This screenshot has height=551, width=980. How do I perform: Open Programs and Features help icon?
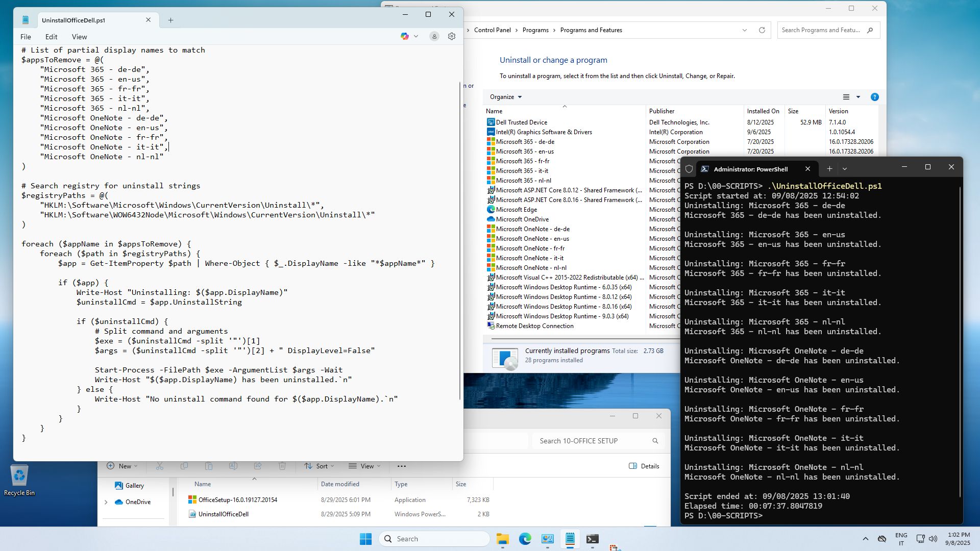(874, 97)
